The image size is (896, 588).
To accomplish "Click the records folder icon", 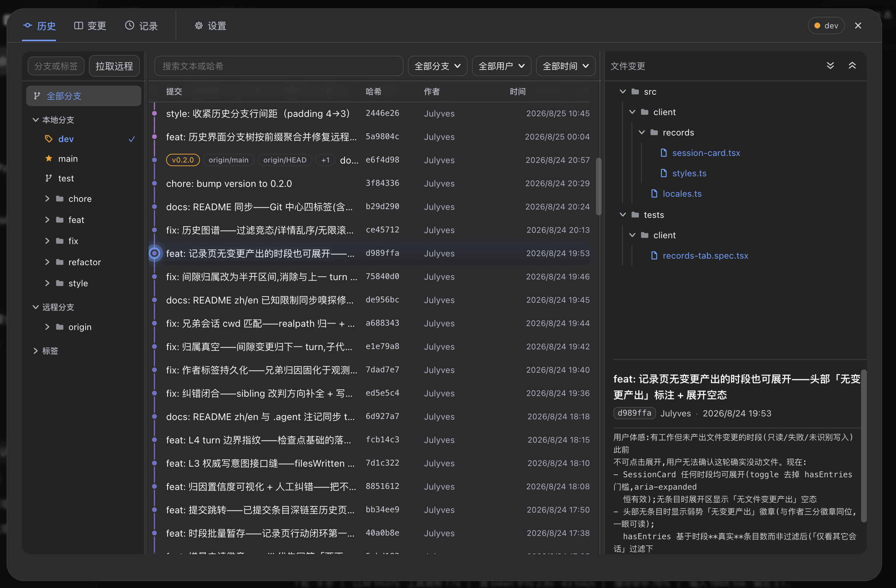I will click(654, 132).
